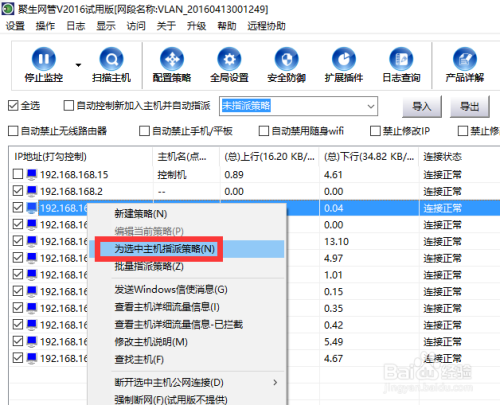
Task: Click the Scan Hosts (扫描主机) icon
Action: pos(111,59)
